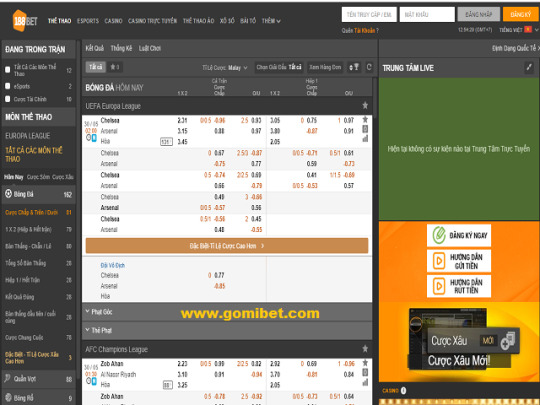The width and height of the screenshot is (540, 405).
Task: Open the Xổ Số menu item
Action: (227, 21)
